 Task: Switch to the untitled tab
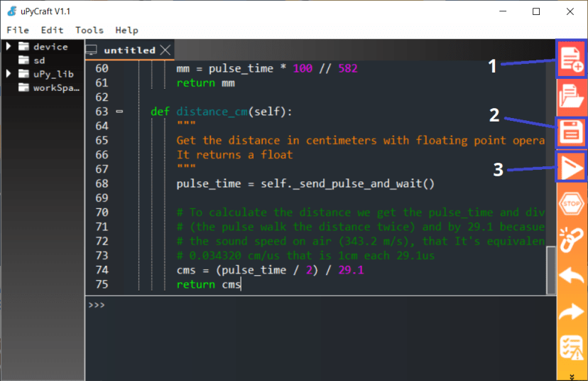(x=129, y=50)
